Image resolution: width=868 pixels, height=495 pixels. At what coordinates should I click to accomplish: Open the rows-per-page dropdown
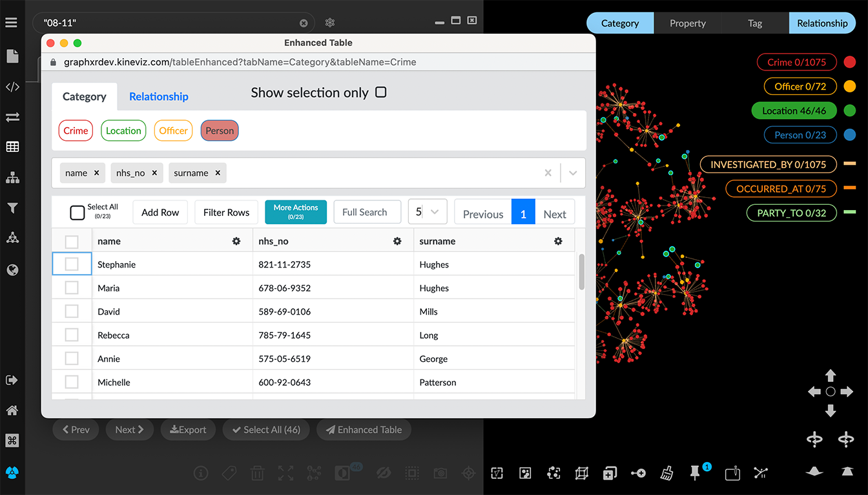[435, 212]
